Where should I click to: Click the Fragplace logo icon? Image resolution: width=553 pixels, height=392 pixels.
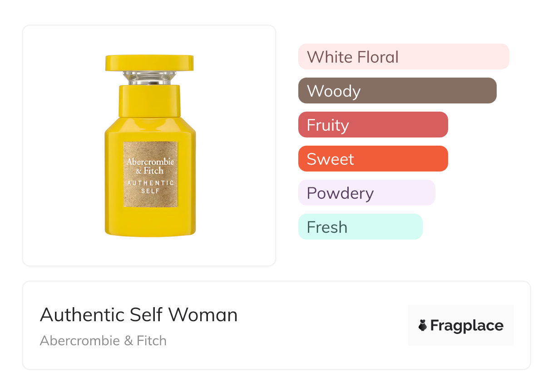(x=423, y=325)
